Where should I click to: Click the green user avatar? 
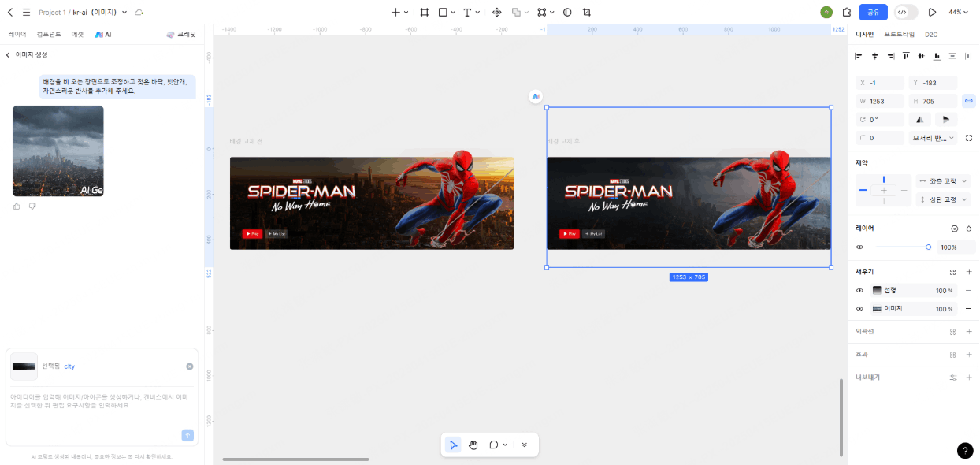[x=826, y=13]
